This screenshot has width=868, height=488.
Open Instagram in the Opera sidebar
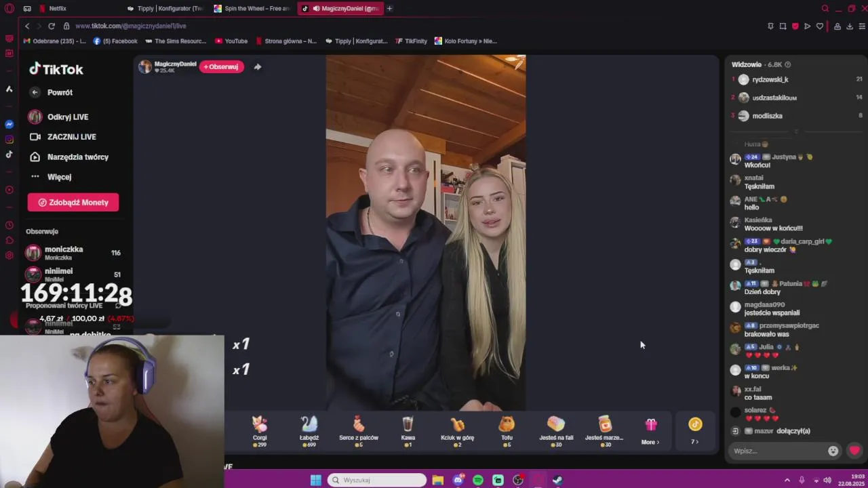(x=9, y=140)
